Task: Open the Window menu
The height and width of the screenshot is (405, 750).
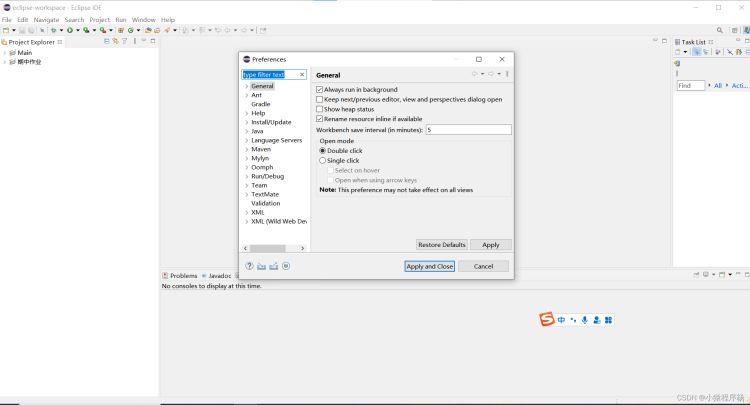Action: coord(143,20)
